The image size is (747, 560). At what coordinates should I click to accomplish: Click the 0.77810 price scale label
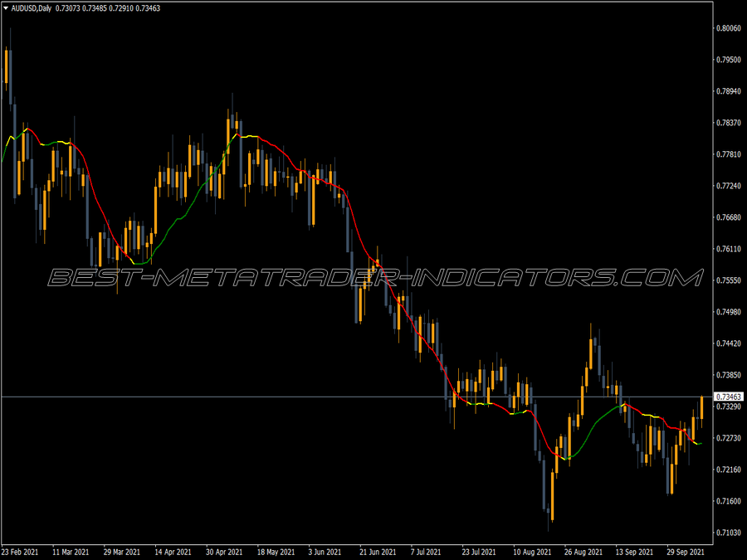pos(729,154)
